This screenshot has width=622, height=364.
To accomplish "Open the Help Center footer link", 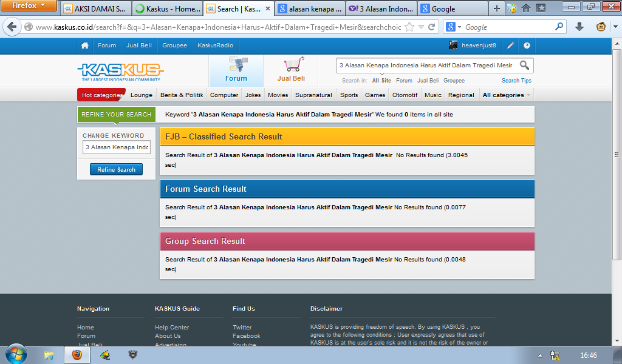I will point(172,328).
